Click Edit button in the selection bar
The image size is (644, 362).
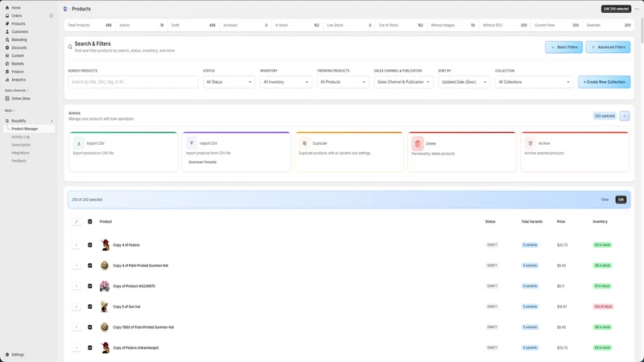click(621, 200)
